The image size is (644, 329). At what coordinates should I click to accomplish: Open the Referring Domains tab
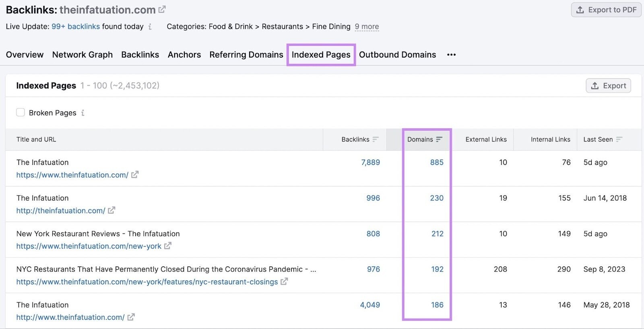pos(246,55)
